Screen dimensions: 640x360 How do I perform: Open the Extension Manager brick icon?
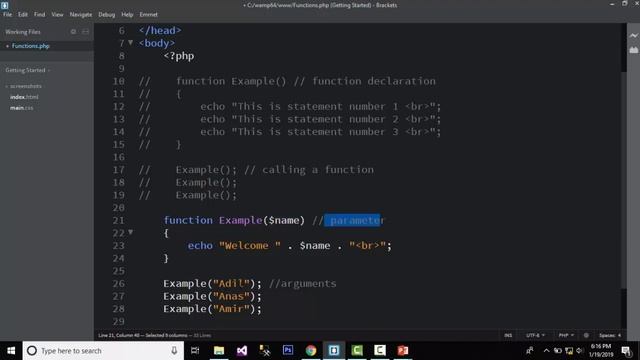[633, 50]
